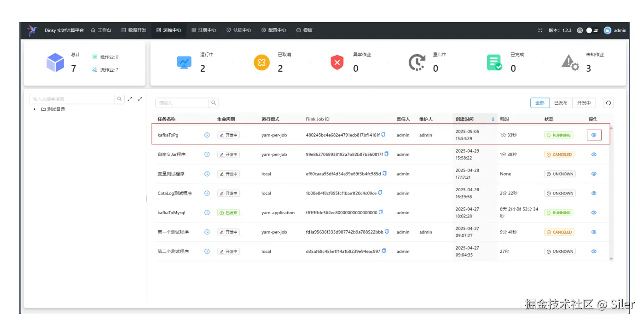Click the 运行中 status card icon
Image resolution: width=644 pixels, height=320 pixels.
(x=184, y=63)
